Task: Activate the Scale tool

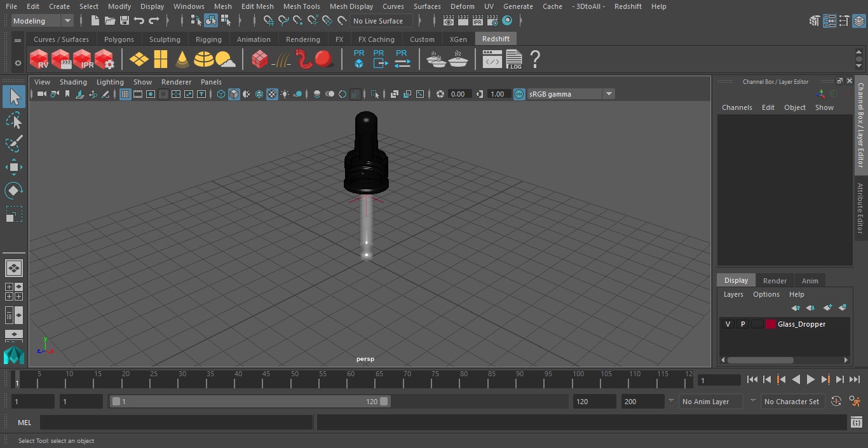Action: 14,214
